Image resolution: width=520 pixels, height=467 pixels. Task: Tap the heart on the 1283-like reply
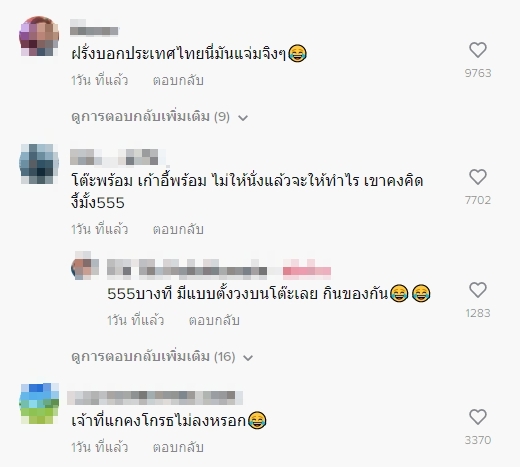point(478,290)
